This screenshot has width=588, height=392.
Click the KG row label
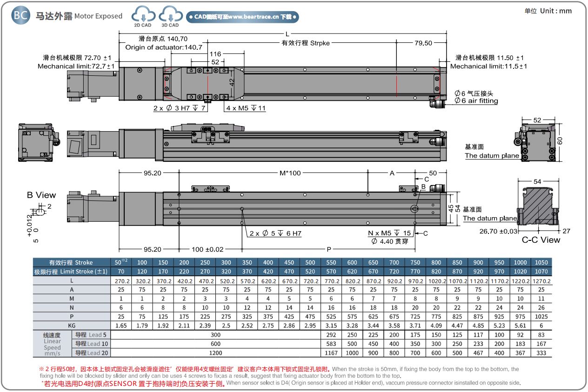click(x=71, y=326)
